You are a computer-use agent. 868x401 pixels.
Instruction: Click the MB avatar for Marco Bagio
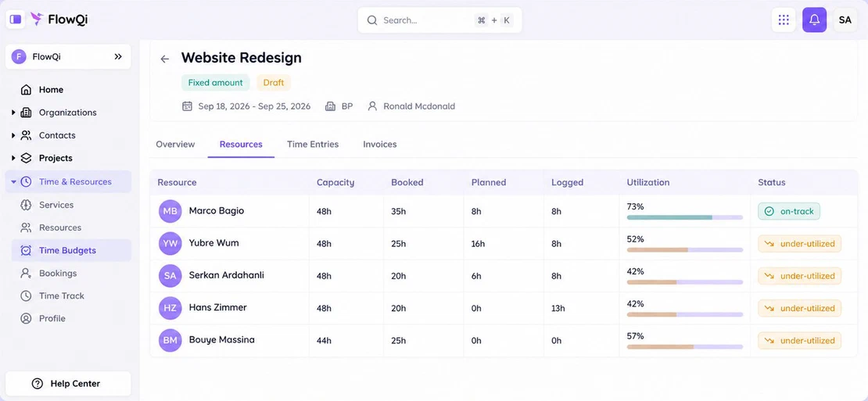pyautogui.click(x=170, y=211)
